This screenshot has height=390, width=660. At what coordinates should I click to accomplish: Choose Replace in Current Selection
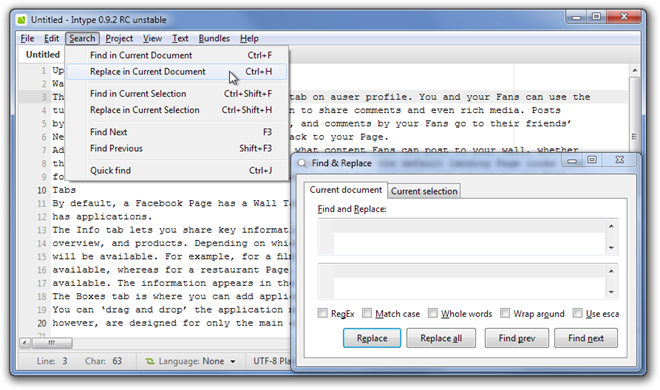[x=177, y=110]
